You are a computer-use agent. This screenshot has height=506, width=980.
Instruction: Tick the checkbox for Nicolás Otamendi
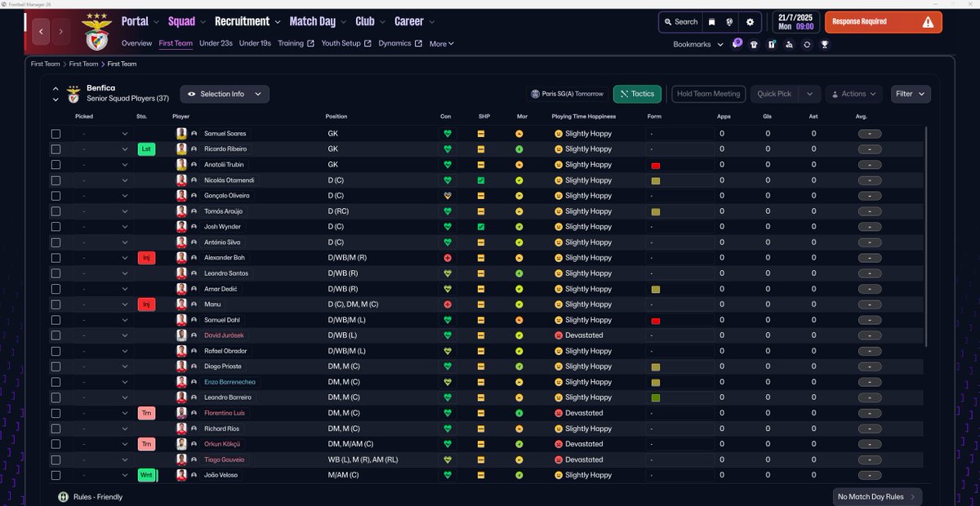(x=56, y=180)
